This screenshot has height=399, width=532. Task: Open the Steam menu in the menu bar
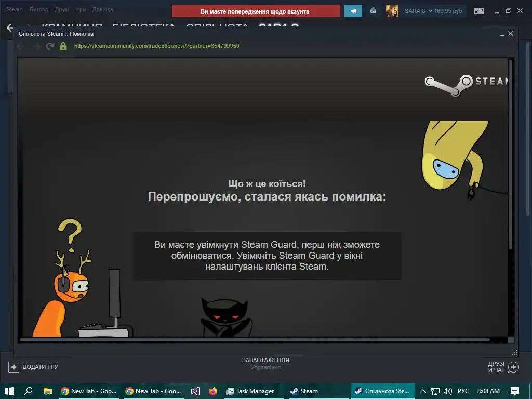pyautogui.click(x=14, y=9)
